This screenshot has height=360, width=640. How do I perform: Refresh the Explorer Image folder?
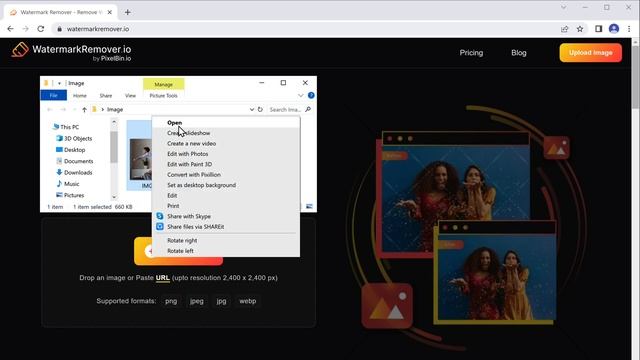point(260,109)
